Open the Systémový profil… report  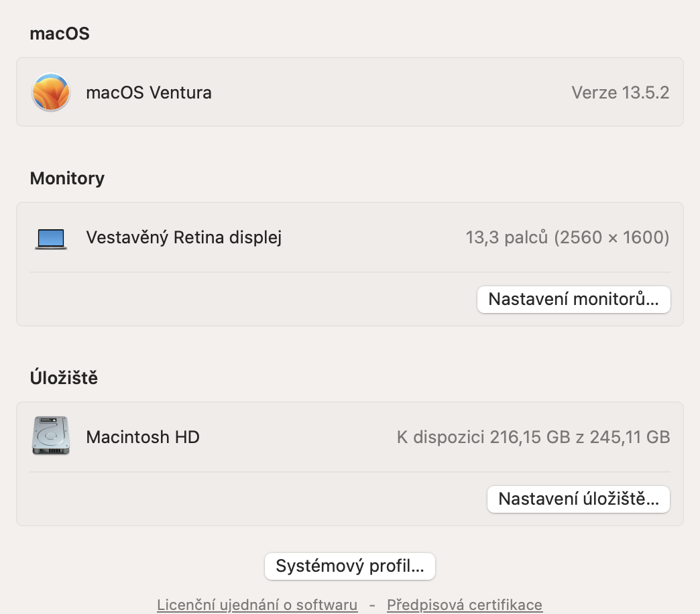(350, 566)
